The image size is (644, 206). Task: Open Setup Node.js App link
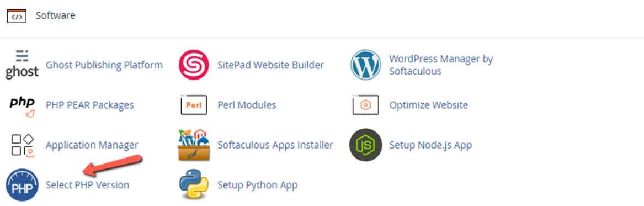pos(430,145)
